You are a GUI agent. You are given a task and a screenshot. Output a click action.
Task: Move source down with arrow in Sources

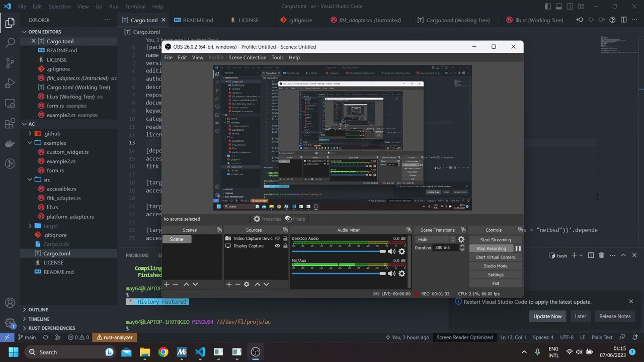coord(266,284)
